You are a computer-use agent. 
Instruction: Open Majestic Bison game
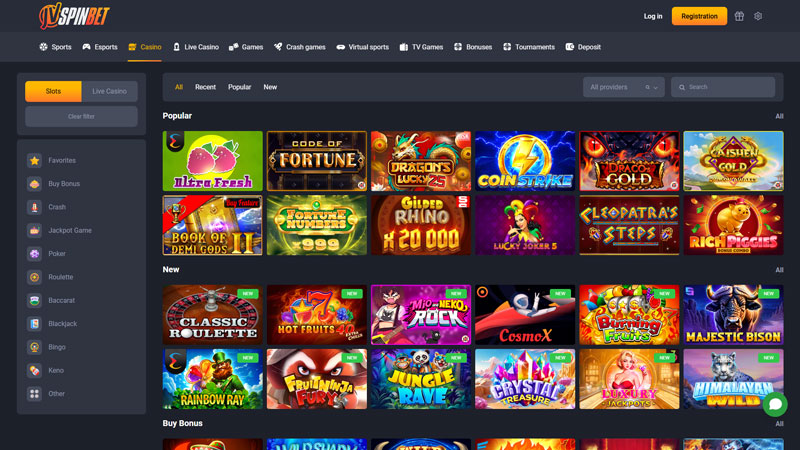733,315
